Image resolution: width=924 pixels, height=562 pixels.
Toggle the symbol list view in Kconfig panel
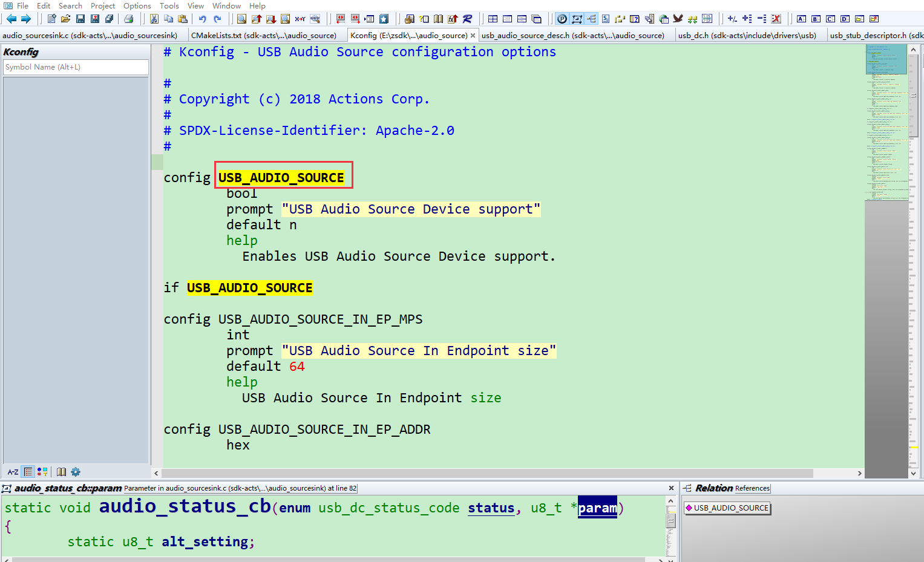click(x=28, y=471)
